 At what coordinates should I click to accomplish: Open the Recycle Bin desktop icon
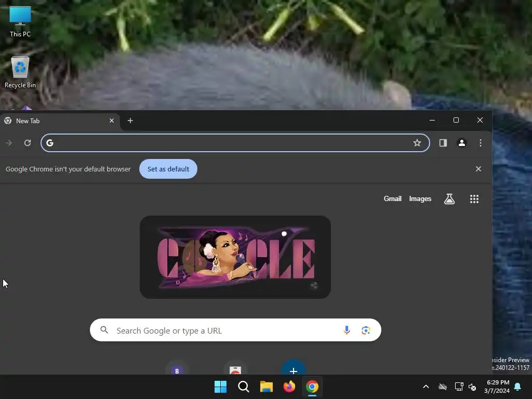click(20, 72)
